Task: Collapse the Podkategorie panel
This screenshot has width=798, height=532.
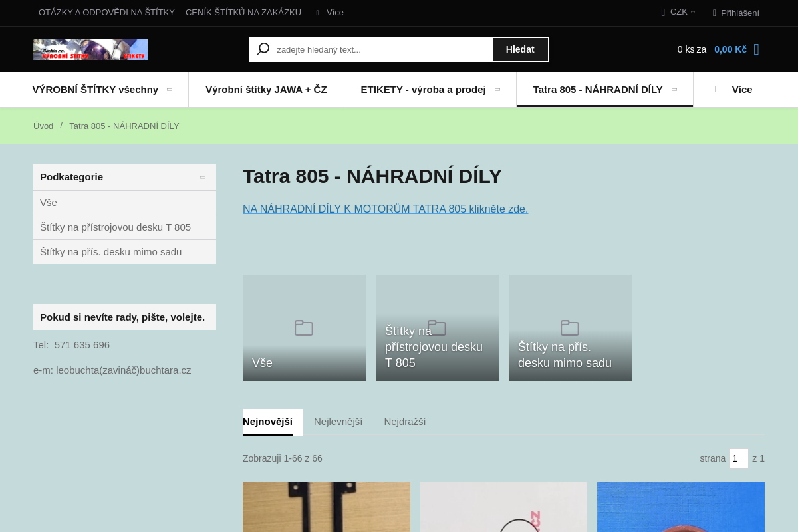Action: point(203,177)
